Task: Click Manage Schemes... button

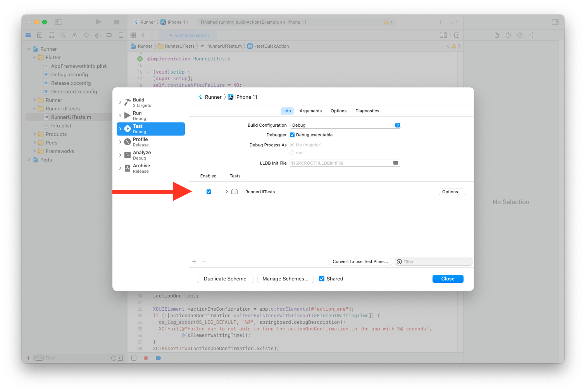Action: [286, 279]
